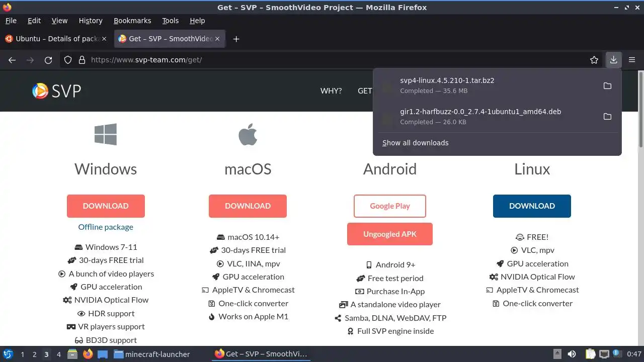
Task: Open the gir1.2-harfbuzz deb download entry
Action: pos(488,117)
